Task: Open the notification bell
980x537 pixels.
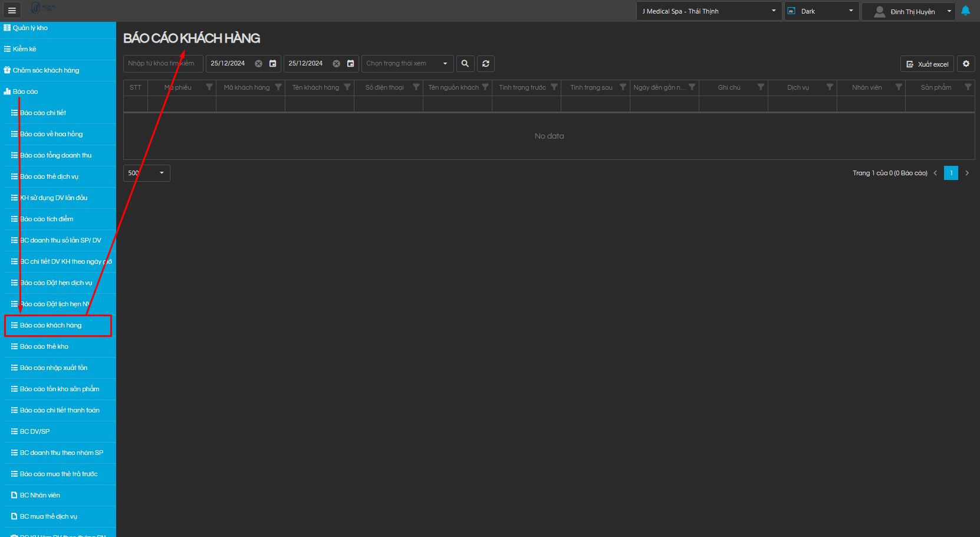Action: 965,11
